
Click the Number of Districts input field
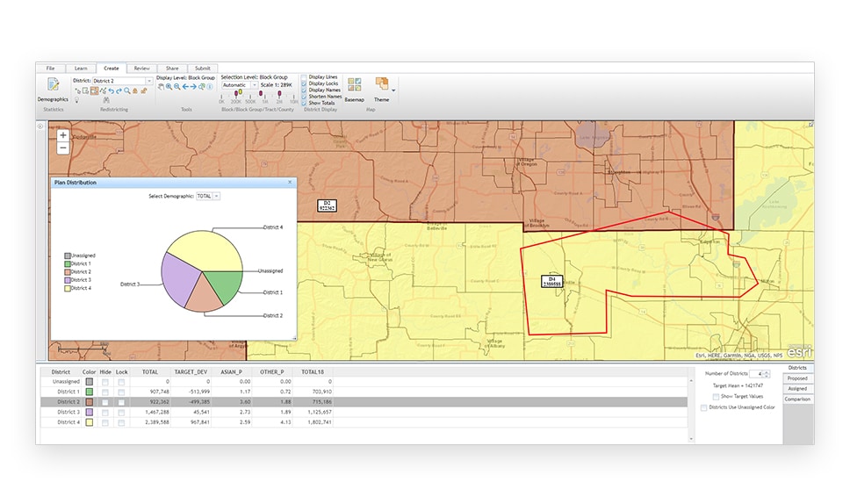click(x=757, y=374)
